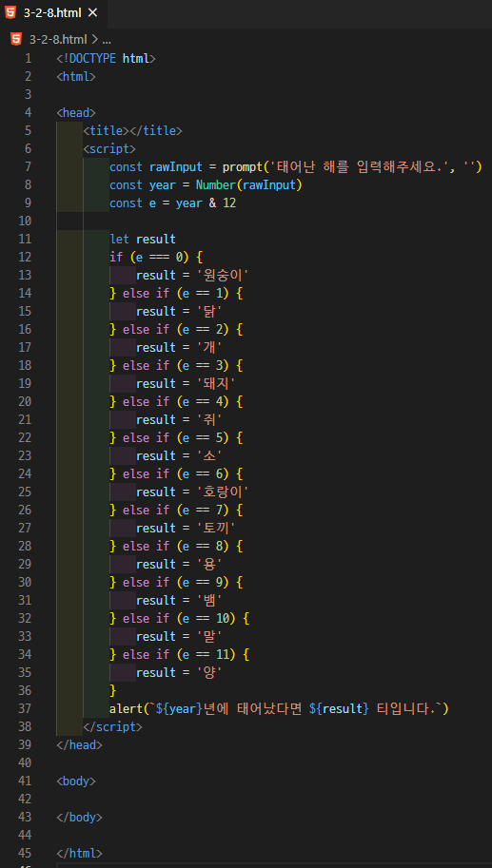Screen dimensions: 492x868
Task: Click the 'else if (e == 5)' condition
Action: [176, 437]
